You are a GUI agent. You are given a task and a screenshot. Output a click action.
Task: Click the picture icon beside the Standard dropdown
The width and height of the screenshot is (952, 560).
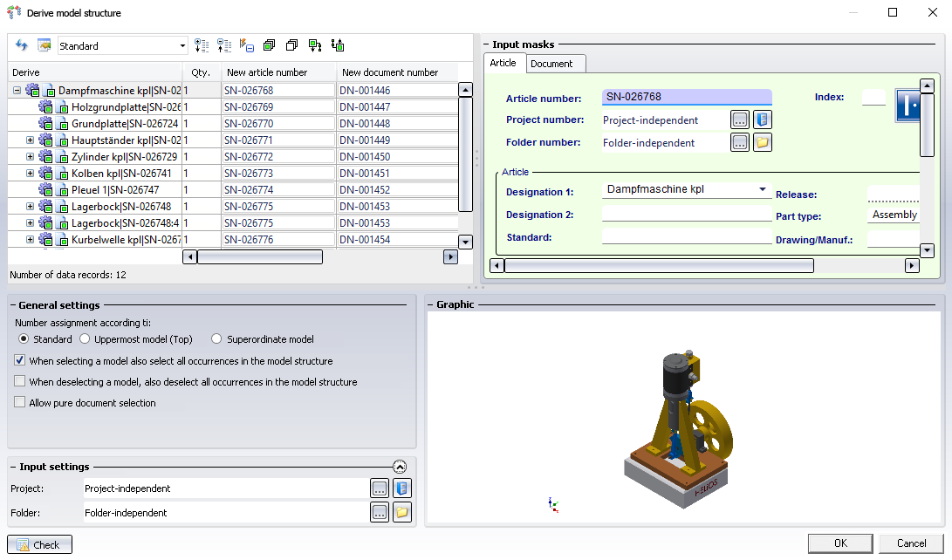coord(44,45)
